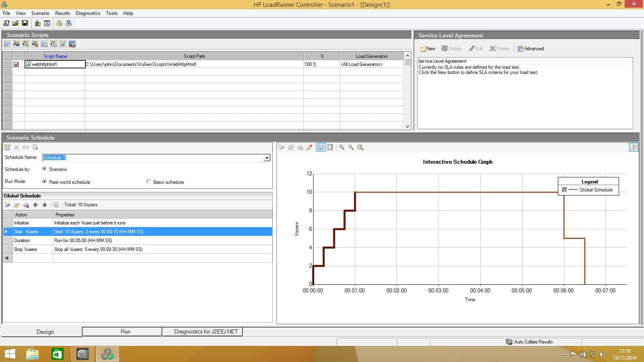
Task: Switch to Diagnostics for J2EE/.NET tab
Action: tap(202, 331)
